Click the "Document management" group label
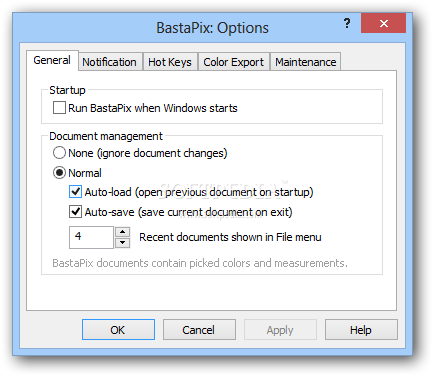 point(106,136)
